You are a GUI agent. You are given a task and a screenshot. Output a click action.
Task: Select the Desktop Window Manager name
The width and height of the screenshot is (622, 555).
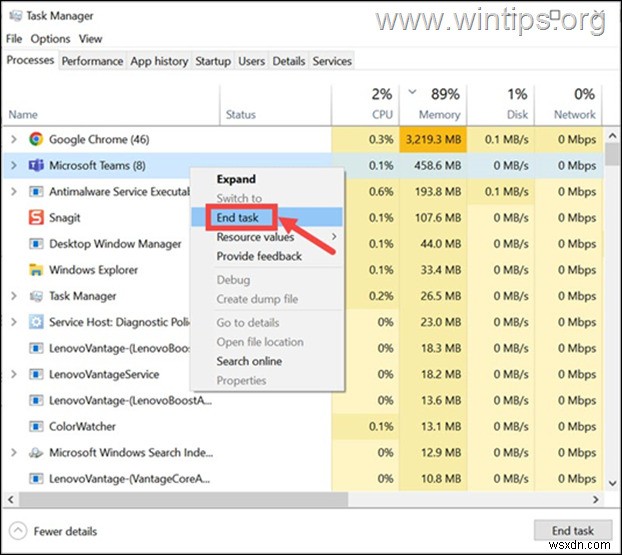click(115, 244)
